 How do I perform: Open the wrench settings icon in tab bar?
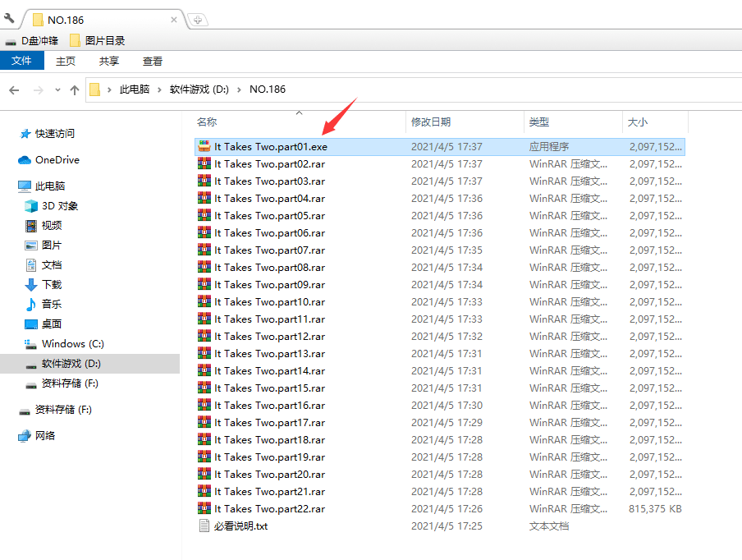tap(9, 18)
